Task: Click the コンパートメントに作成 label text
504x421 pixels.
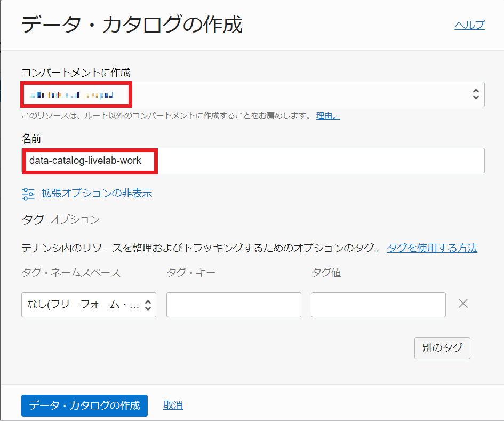Action: click(x=76, y=73)
